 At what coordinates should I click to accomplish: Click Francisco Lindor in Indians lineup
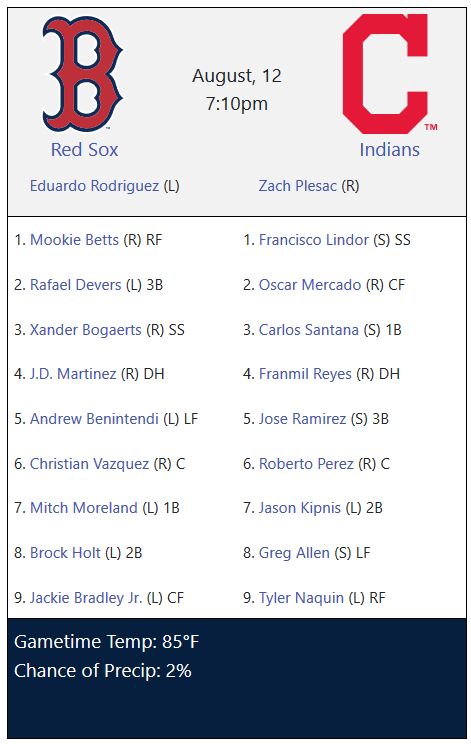(314, 240)
